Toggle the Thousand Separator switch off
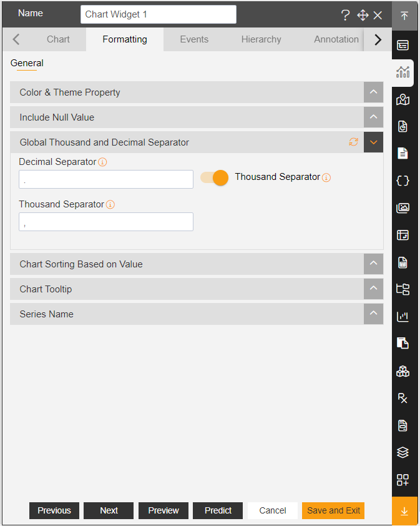 coord(215,177)
